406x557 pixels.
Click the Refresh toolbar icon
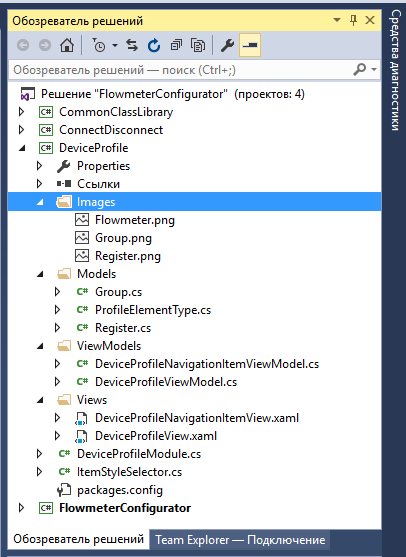(154, 45)
